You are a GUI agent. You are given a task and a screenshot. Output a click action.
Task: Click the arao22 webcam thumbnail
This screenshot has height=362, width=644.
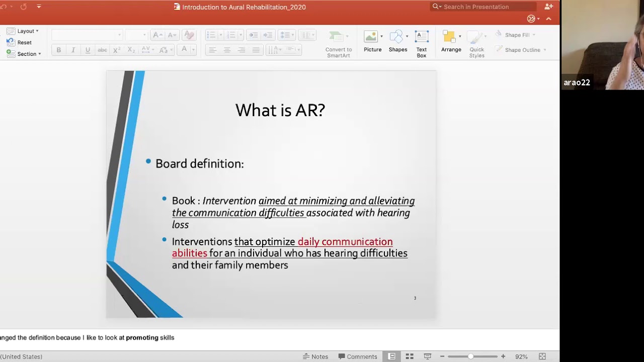tap(602, 45)
